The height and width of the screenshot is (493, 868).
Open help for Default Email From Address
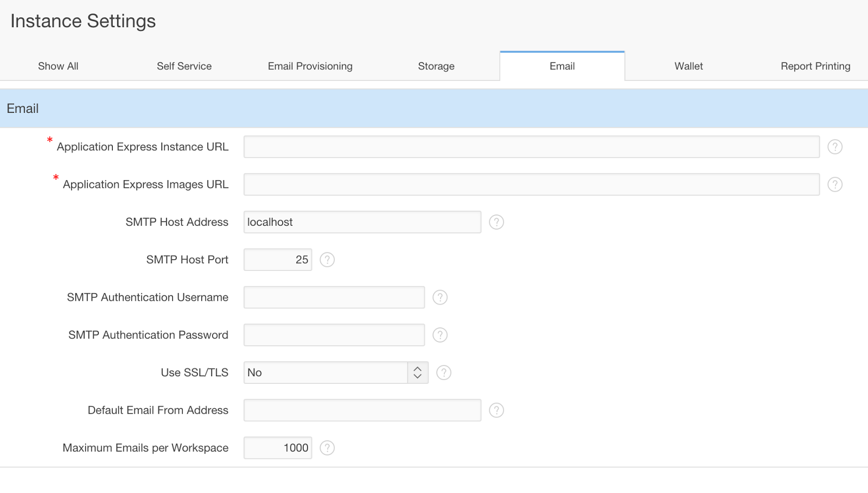tap(496, 410)
